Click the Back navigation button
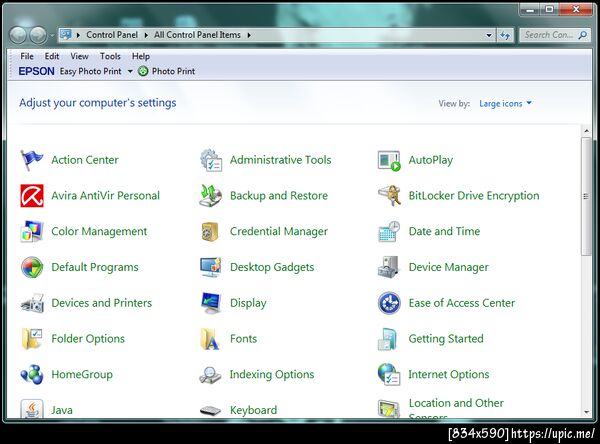Viewport: 600px width, 444px height. tap(18, 35)
